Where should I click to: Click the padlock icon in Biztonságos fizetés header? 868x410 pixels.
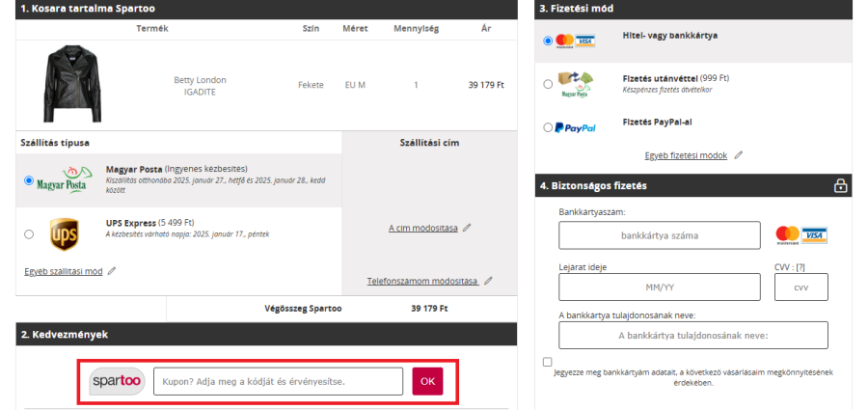coord(840,185)
